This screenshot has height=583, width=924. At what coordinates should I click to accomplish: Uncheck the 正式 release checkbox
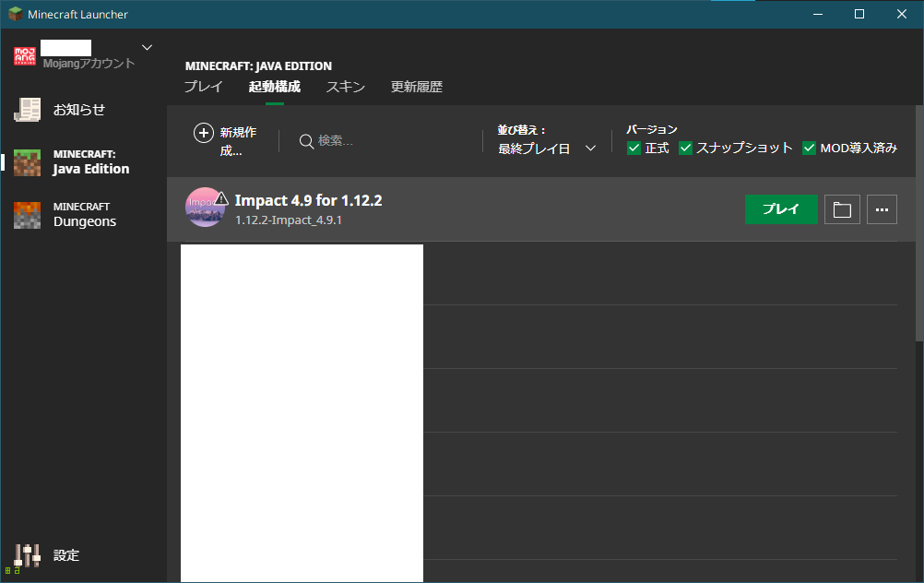634,148
